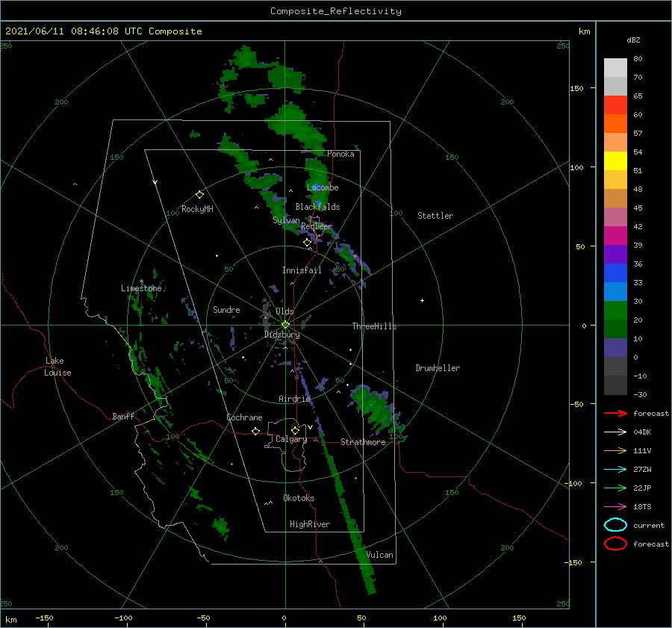The height and width of the screenshot is (628, 672).
Task: Click the Okotoks town label
Action: pyautogui.click(x=299, y=497)
